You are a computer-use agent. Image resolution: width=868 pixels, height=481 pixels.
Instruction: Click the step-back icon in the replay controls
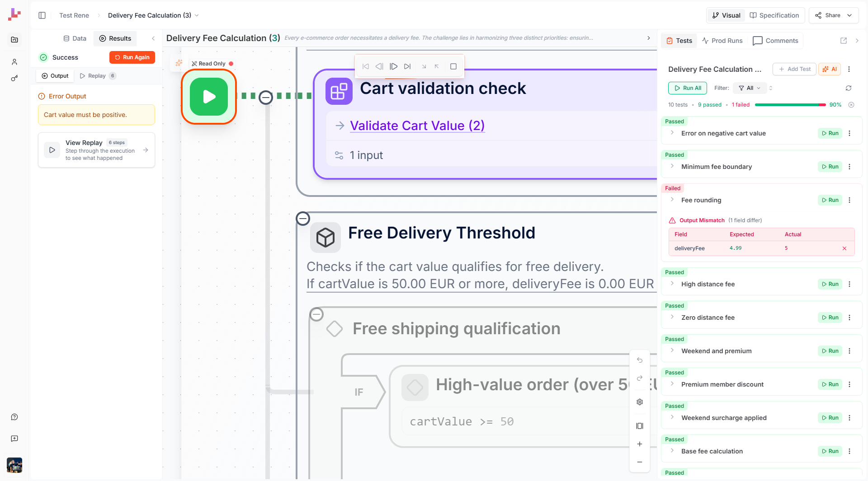(379, 66)
